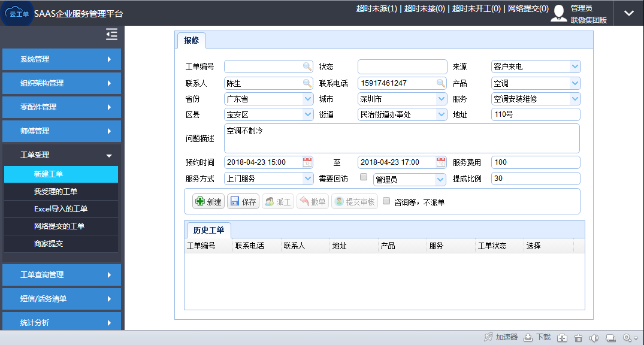This screenshot has width=644, height=345.
Task: Open calendar picker for start 预约时间
Action: tap(307, 162)
